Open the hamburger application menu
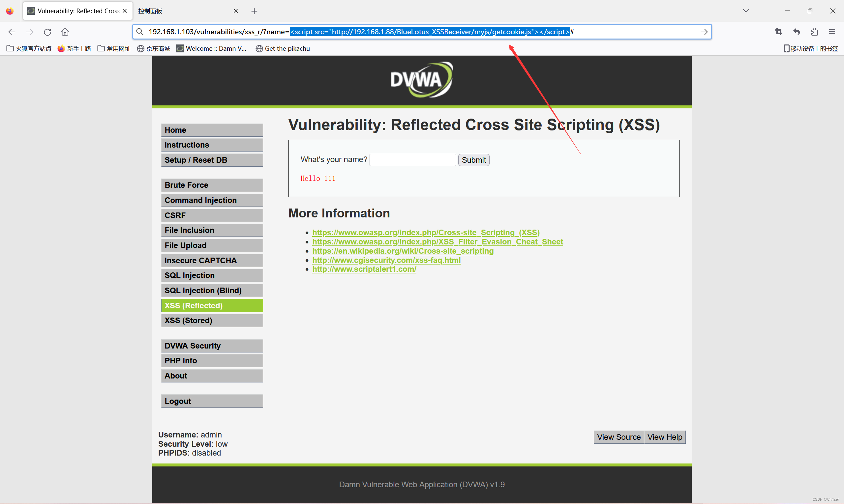 click(832, 32)
